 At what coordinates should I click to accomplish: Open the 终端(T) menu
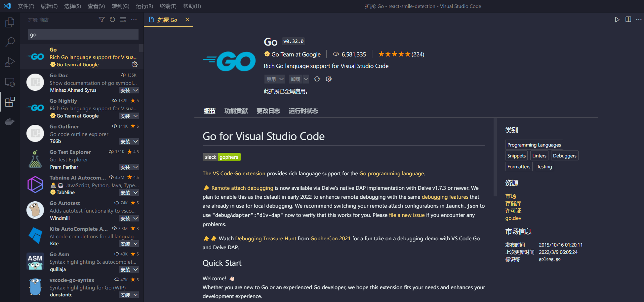(x=168, y=6)
